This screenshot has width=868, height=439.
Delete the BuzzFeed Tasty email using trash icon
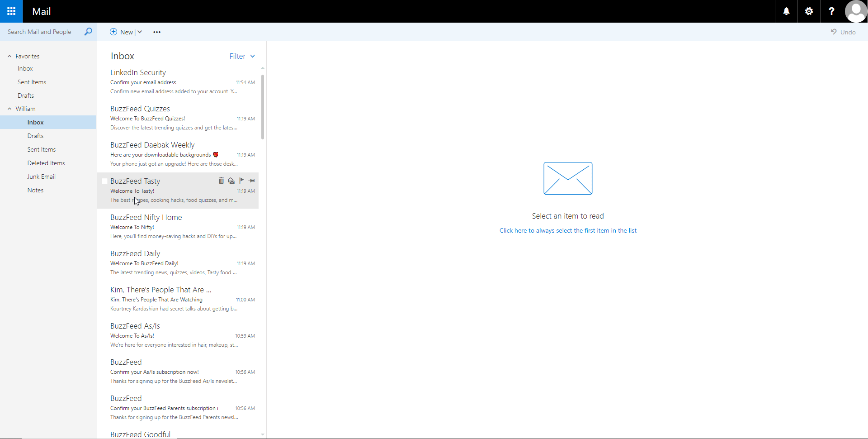pyautogui.click(x=221, y=181)
